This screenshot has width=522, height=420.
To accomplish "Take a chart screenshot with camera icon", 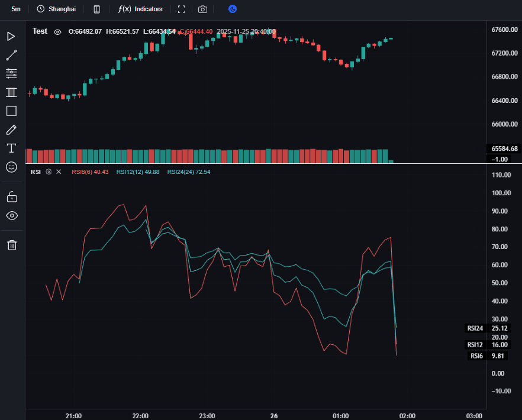I will point(203,9).
